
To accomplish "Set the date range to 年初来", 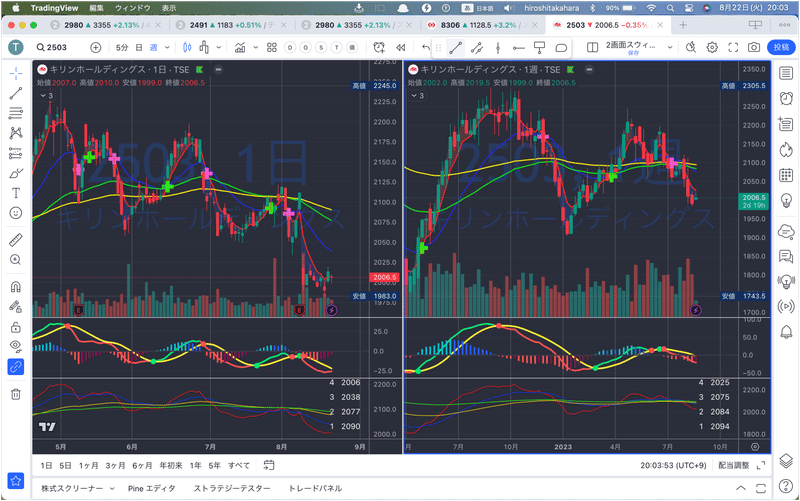I will [x=171, y=465].
